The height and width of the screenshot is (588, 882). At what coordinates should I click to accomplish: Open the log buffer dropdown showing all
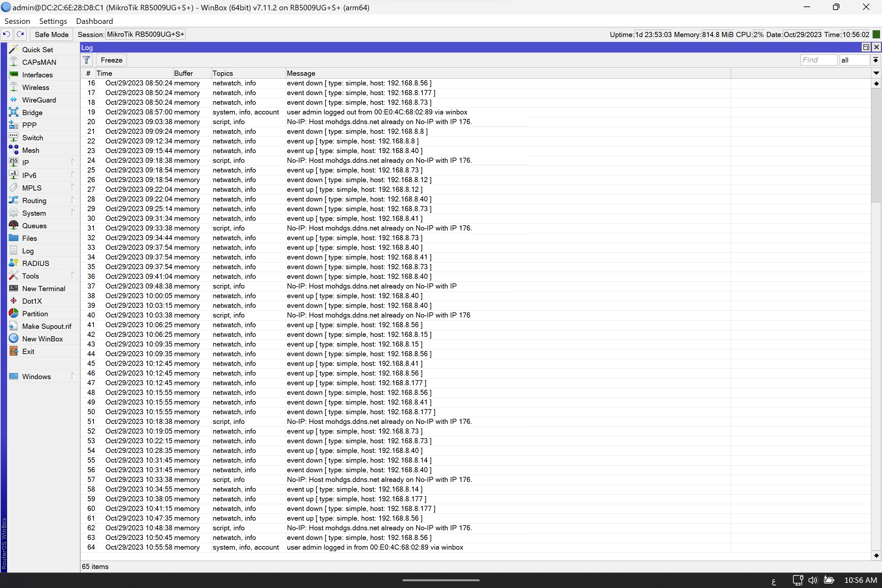point(855,60)
